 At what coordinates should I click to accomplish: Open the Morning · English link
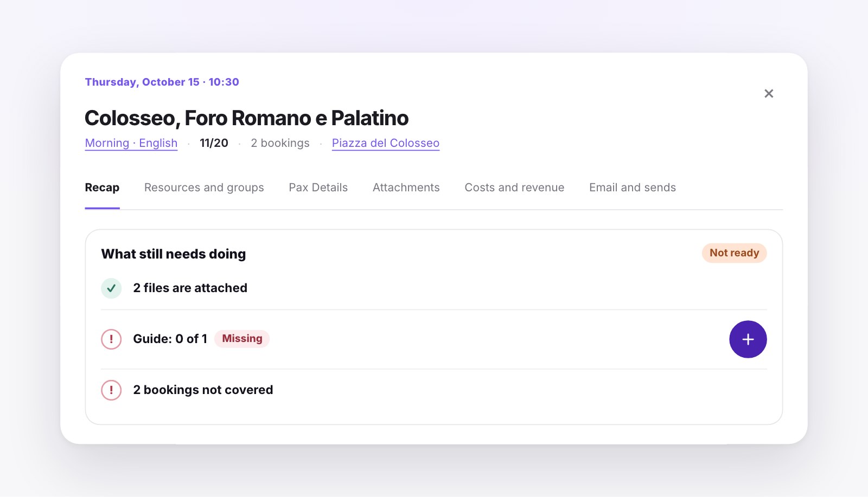coord(131,143)
